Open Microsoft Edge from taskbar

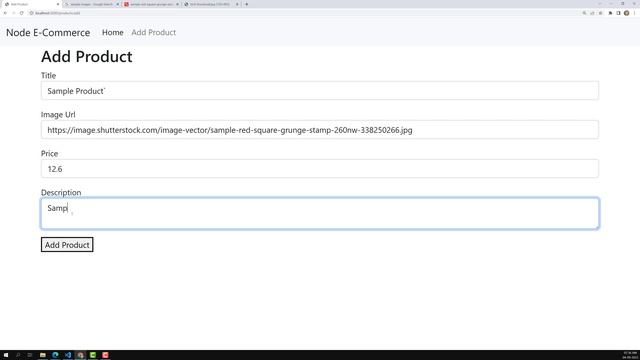[55, 355]
